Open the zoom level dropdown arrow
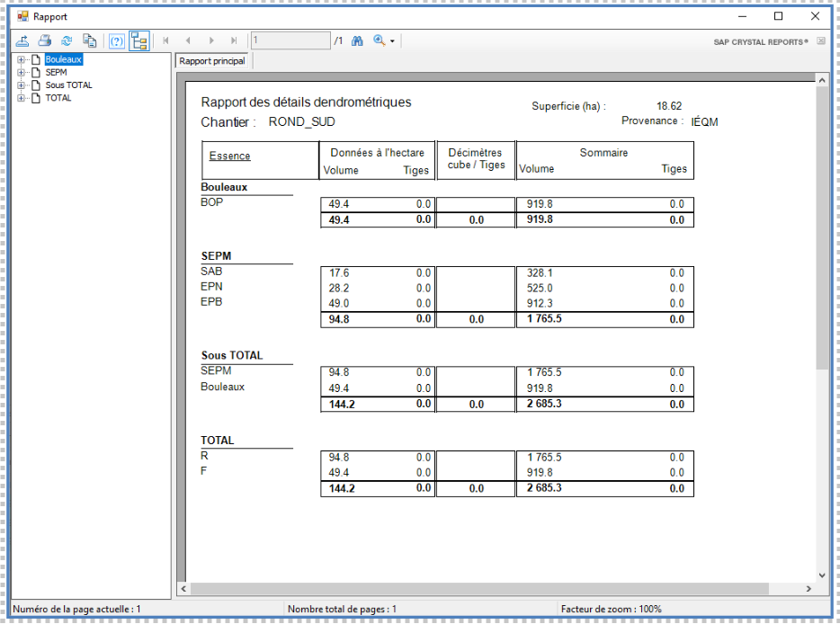This screenshot has width=840, height=624. click(x=392, y=41)
